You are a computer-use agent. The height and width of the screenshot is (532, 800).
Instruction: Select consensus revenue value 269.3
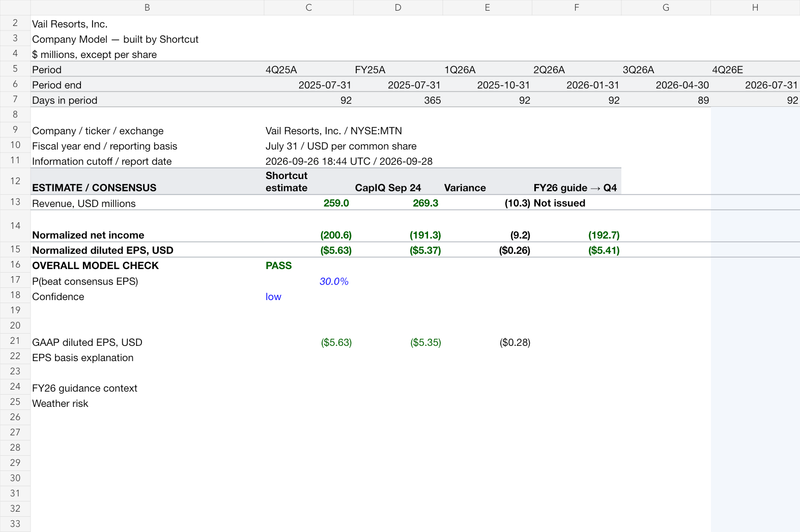pos(398,203)
